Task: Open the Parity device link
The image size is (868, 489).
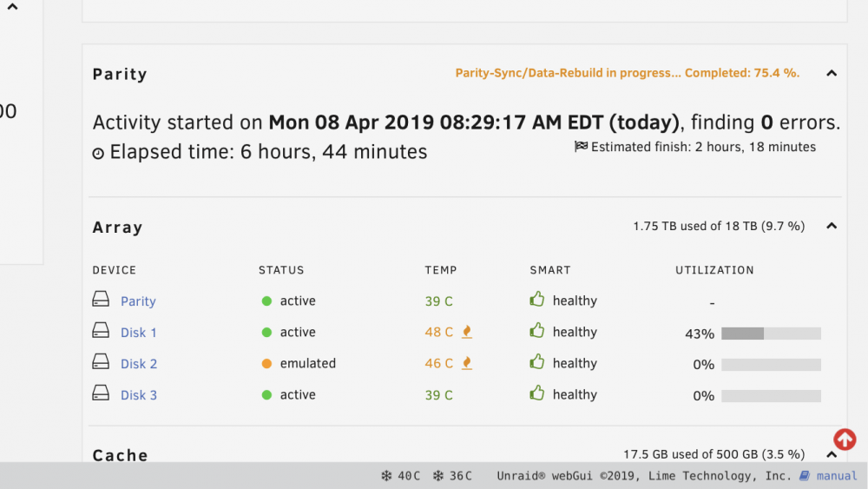Action: click(138, 301)
